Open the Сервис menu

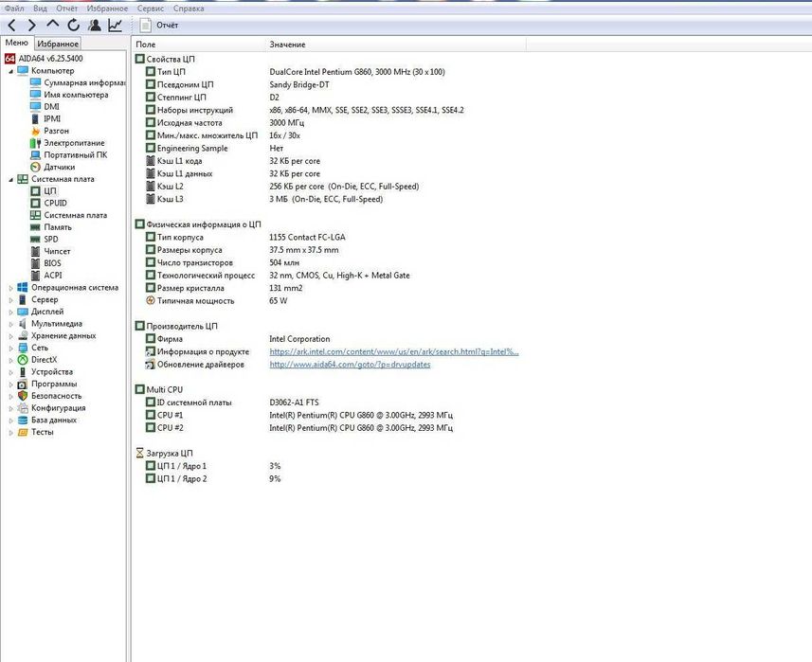(151, 9)
